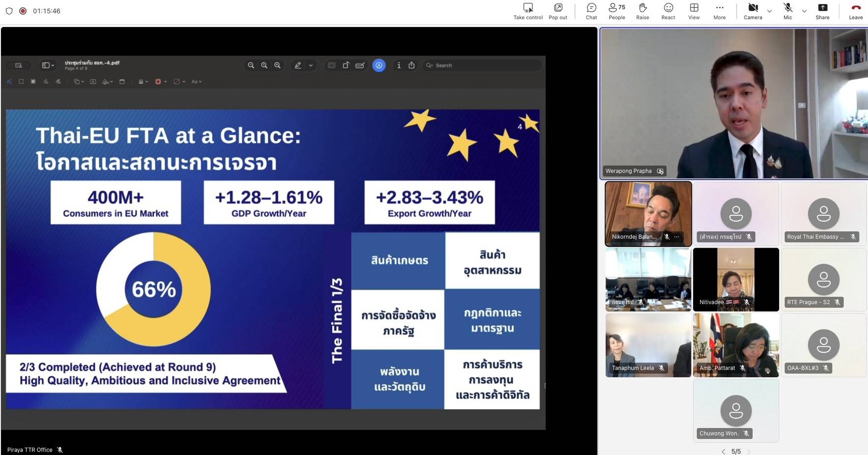Click zoom to actual size in Preview
868x455 pixels.
264,65
